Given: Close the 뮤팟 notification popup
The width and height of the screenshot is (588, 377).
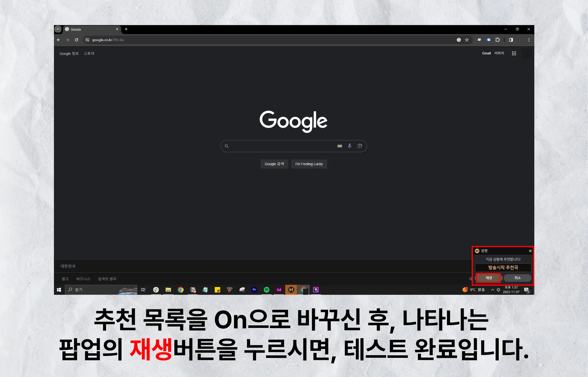Looking at the screenshot, I should [530, 251].
